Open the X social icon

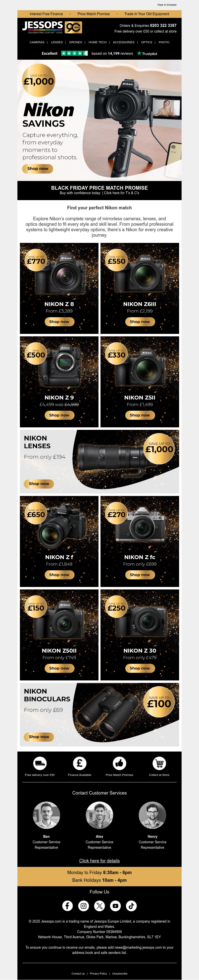99,906
